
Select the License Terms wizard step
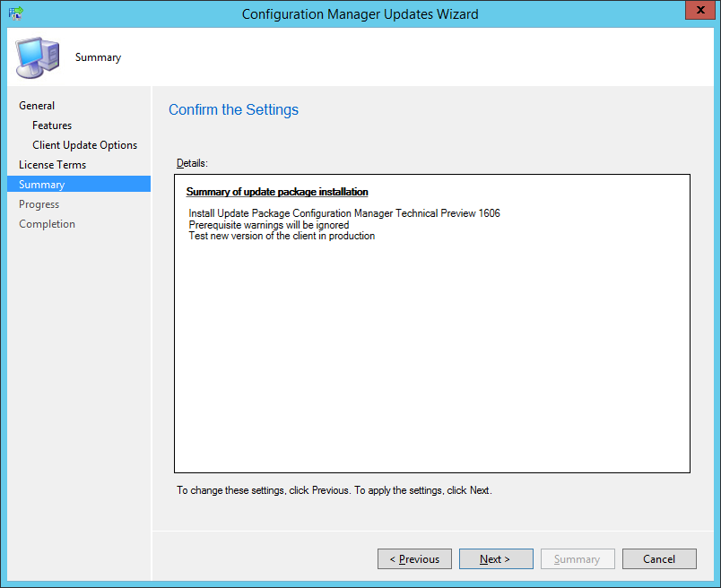click(52, 165)
